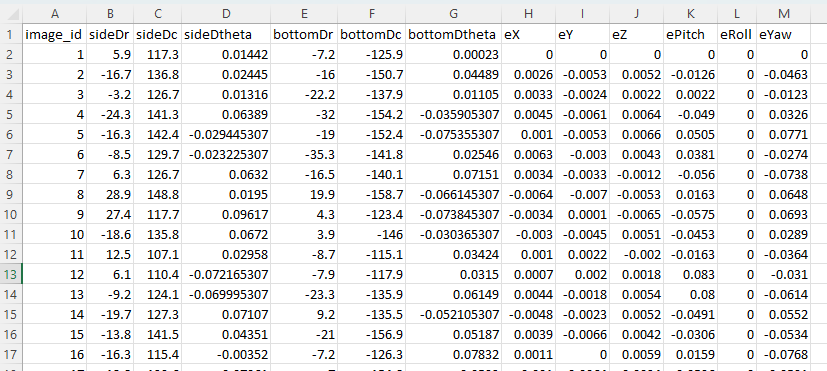
Task: Select row 13 header
Action: [11, 274]
